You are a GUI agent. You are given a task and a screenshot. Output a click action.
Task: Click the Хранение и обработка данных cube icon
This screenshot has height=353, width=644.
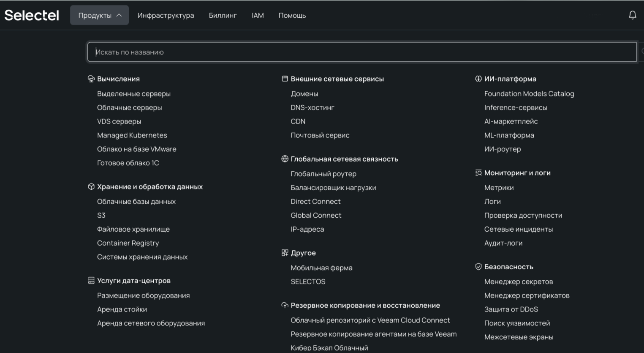[91, 186]
